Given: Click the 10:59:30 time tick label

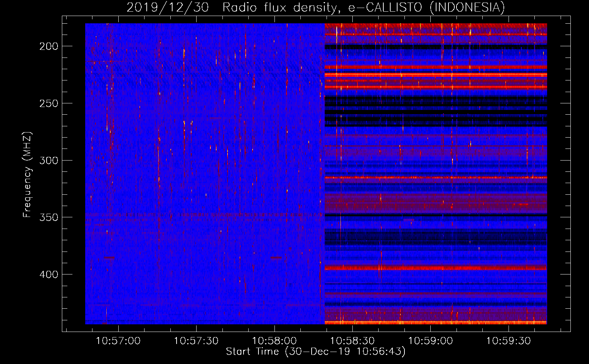Looking at the screenshot, I should pyautogui.click(x=509, y=341).
